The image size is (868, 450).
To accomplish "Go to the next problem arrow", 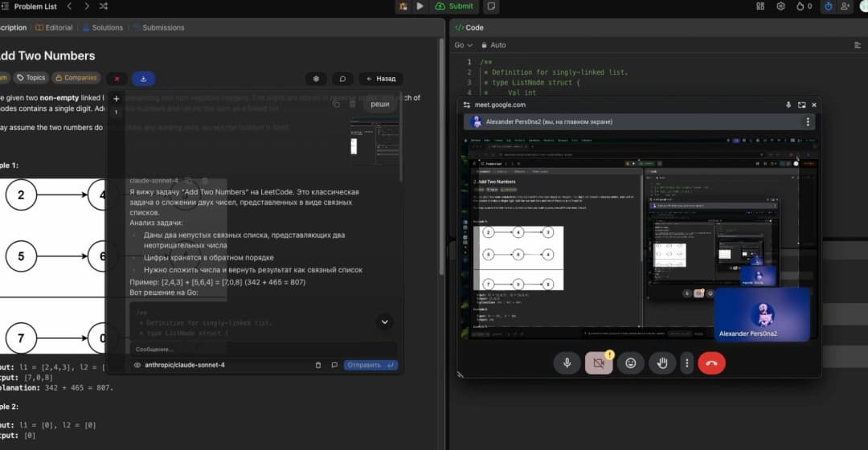I will tap(86, 6).
